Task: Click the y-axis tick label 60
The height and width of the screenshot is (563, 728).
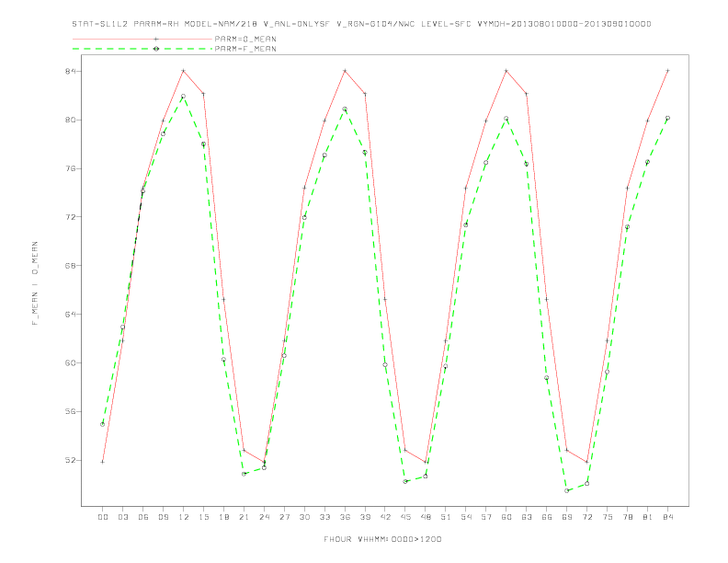Action: [70, 362]
